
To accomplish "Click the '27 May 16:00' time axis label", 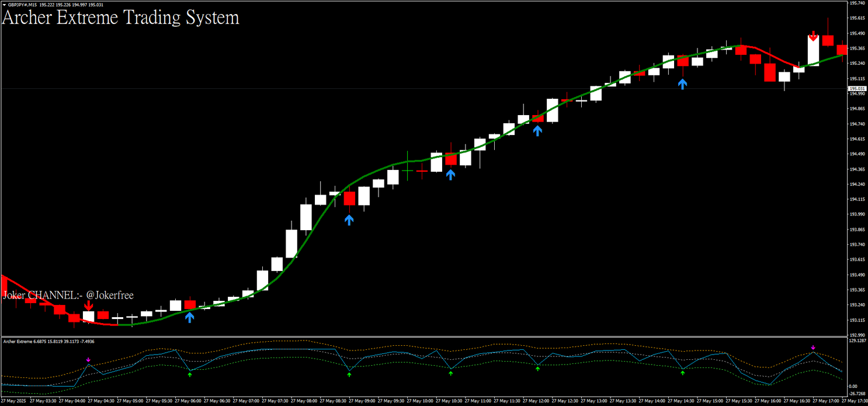I will [x=769, y=401].
